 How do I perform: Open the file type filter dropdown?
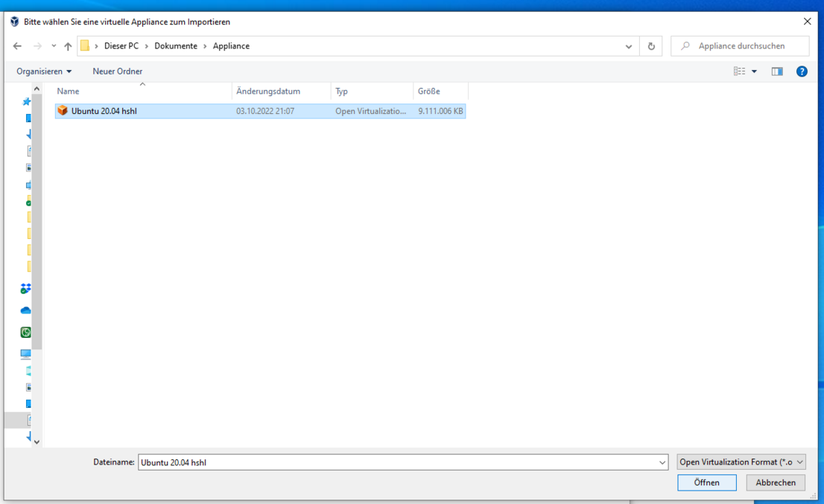[741, 462]
